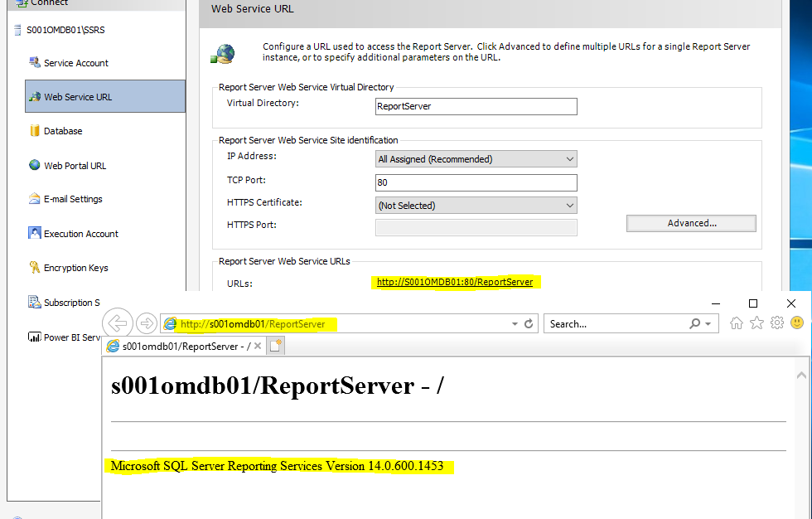Open the http://S001OMDB01:80/ReportServer link

pyautogui.click(x=455, y=282)
